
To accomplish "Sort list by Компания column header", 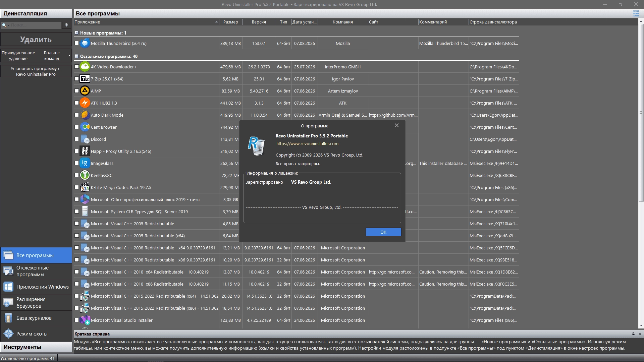I will [343, 22].
